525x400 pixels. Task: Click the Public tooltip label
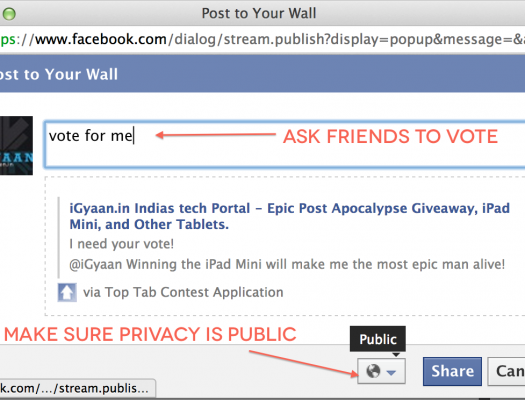tap(378, 339)
